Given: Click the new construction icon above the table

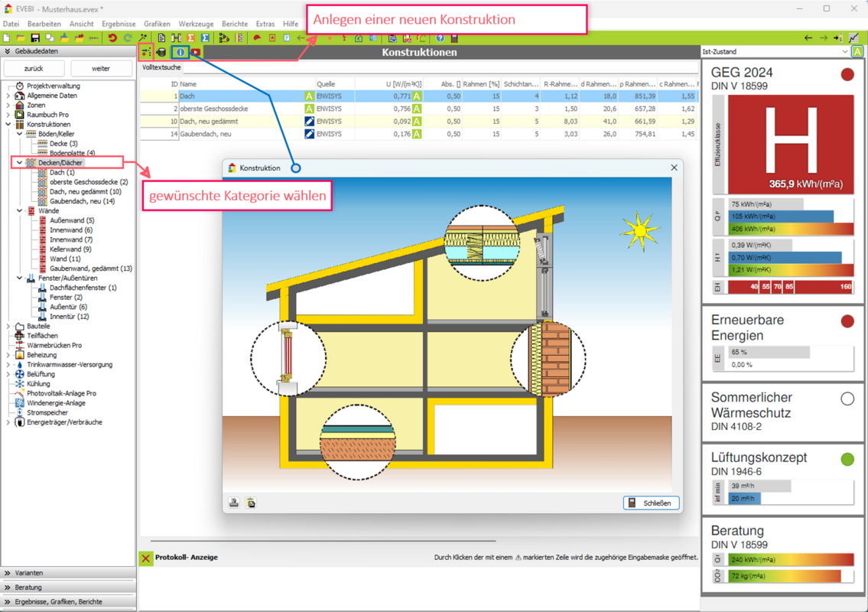Looking at the screenshot, I should (145, 52).
